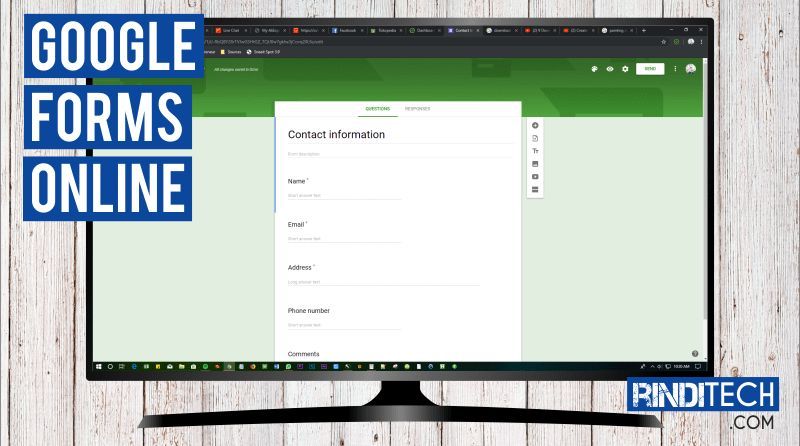Edit the form title Contact information

[336, 135]
